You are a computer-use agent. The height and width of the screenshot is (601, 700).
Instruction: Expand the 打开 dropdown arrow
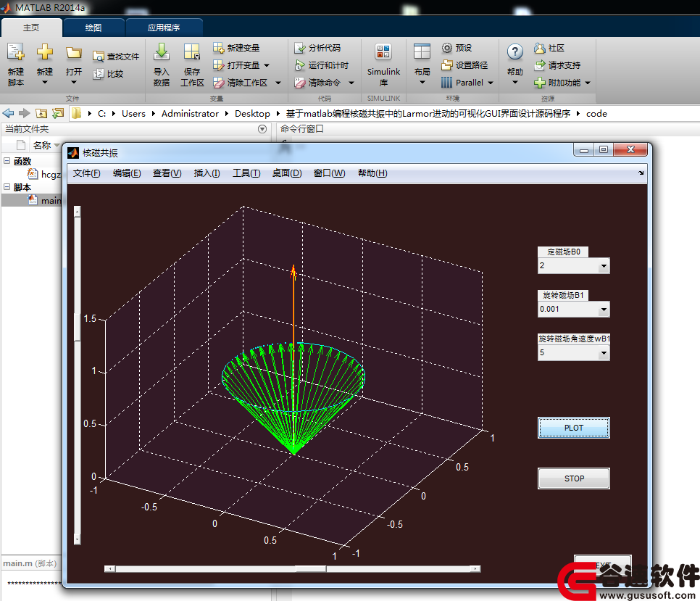74,82
